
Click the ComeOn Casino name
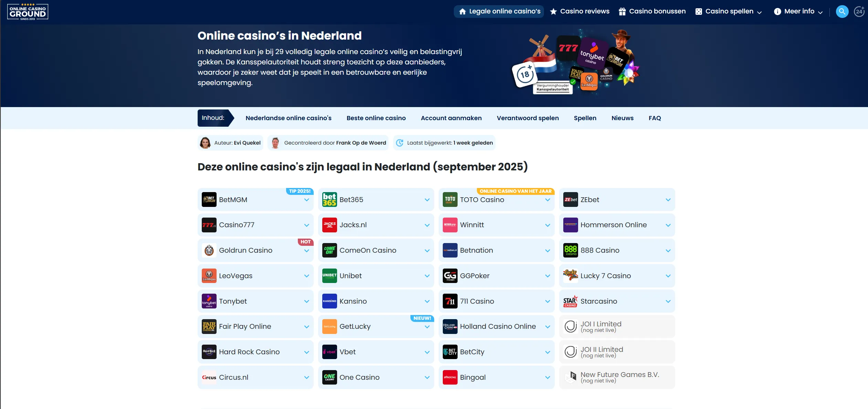[368, 250]
